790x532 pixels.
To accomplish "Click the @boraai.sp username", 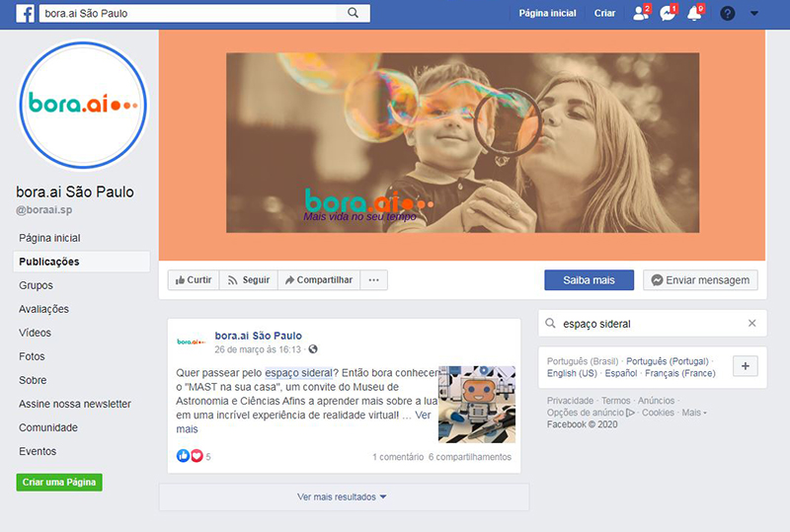I will click(x=43, y=209).
